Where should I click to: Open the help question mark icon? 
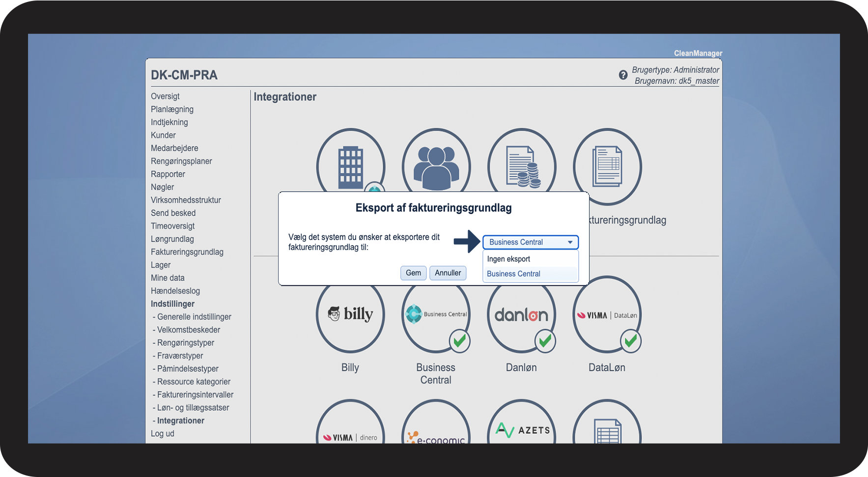pyautogui.click(x=623, y=75)
